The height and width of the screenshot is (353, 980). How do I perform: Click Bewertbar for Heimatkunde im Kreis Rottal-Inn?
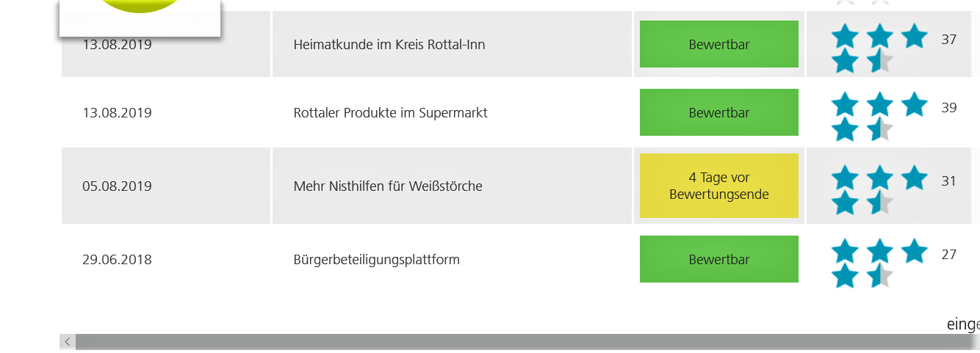(x=718, y=45)
